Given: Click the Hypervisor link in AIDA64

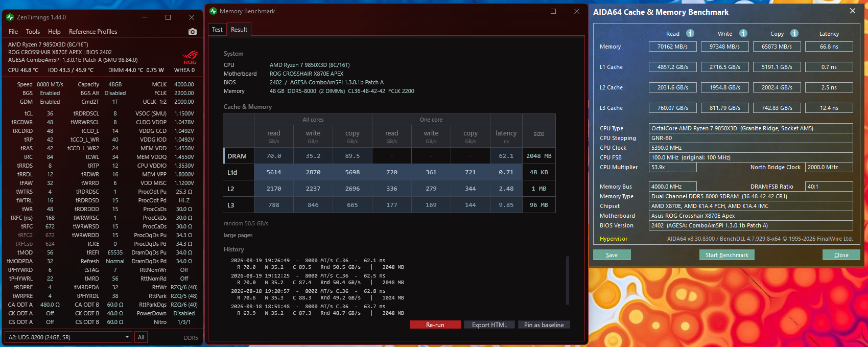Looking at the screenshot, I should tap(614, 239).
